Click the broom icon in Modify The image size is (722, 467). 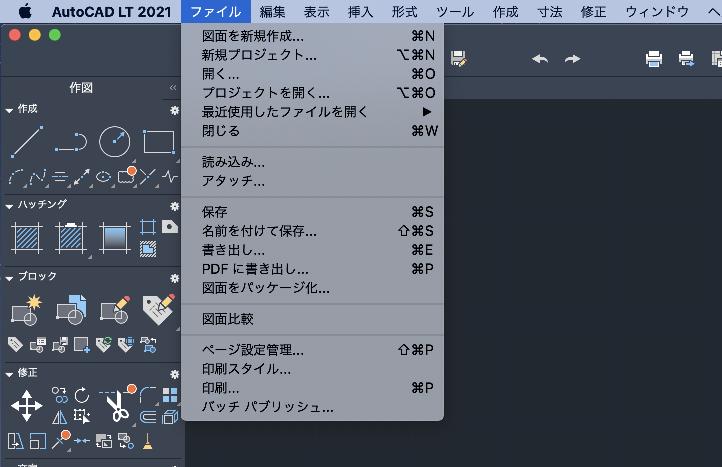[x=147, y=441]
